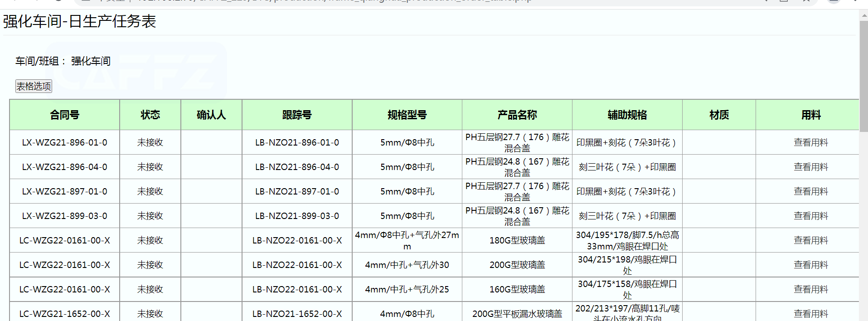The image size is (868, 321).
Task: Click the 状态 column header
Action: 150,115
